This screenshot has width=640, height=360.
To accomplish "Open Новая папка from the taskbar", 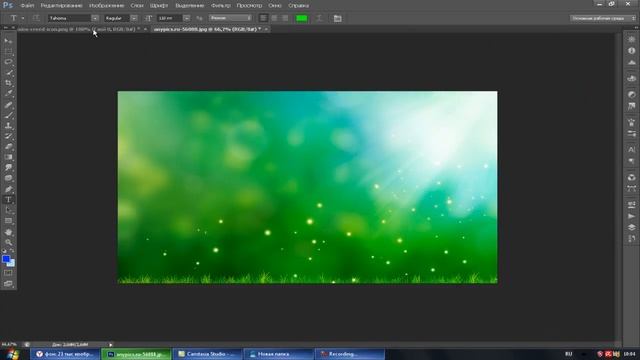I will click(278, 354).
